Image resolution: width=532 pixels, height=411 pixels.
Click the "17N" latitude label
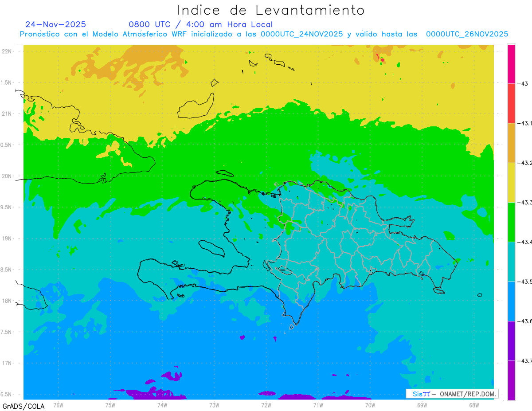coord(8,363)
